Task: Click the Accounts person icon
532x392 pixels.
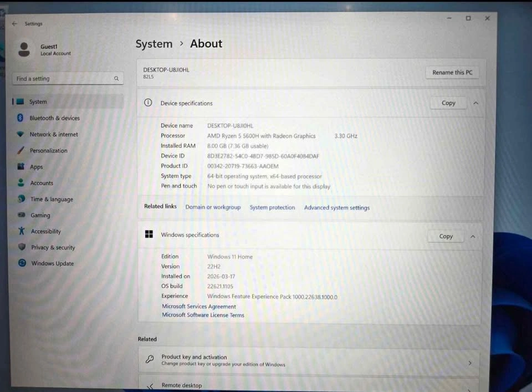Action: tap(21, 182)
